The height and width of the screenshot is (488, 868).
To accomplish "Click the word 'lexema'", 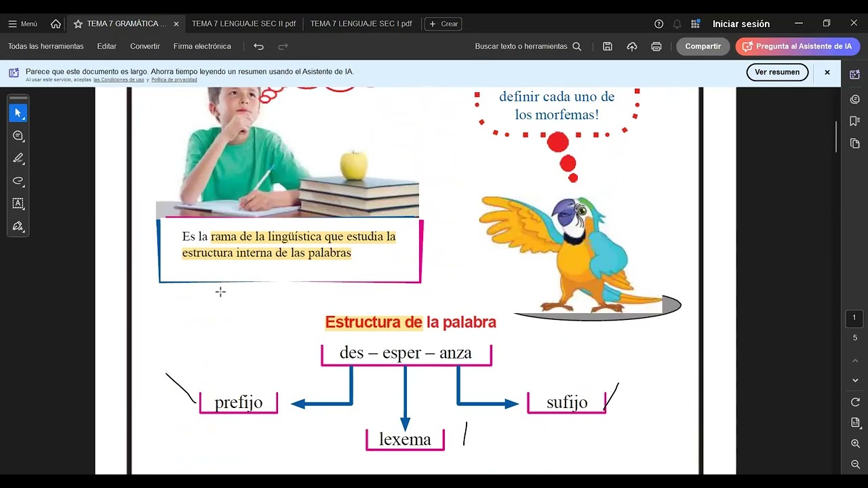I will [x=405, y=439].
